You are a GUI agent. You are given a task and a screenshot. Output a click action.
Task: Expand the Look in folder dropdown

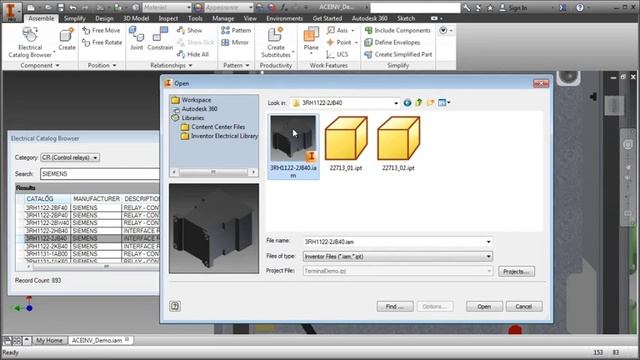click(x=396, y=103)
